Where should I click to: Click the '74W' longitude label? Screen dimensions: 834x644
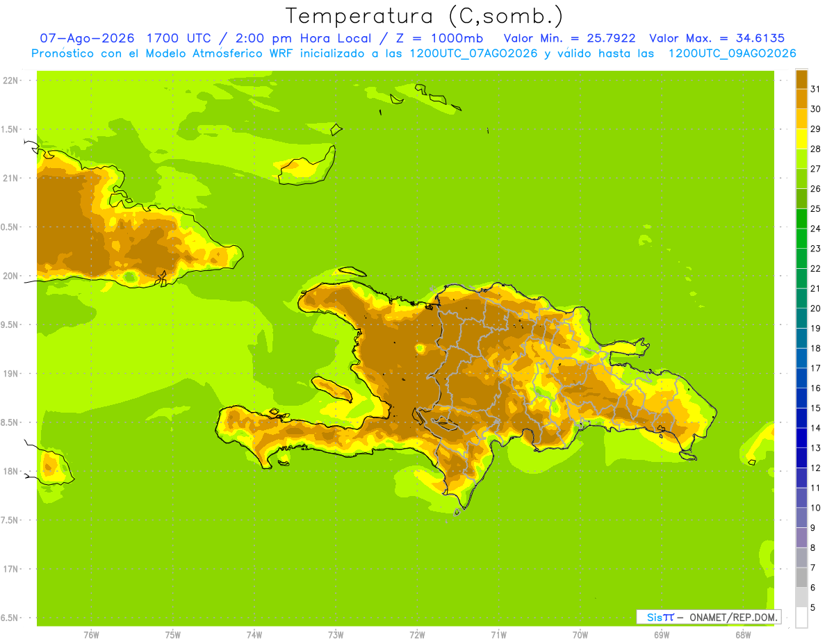point(254,635)
